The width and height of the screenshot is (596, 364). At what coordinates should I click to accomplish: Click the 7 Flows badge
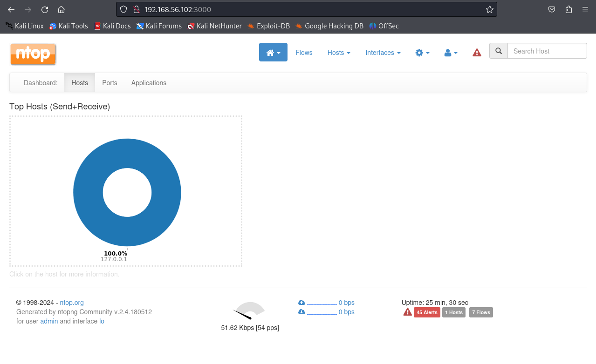point(481,312)
